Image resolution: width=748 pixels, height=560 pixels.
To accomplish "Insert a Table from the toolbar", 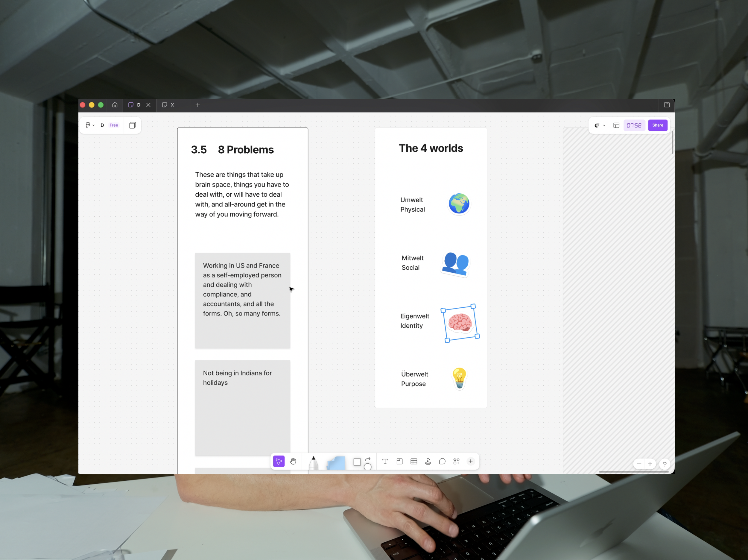I will coord(413,461).
